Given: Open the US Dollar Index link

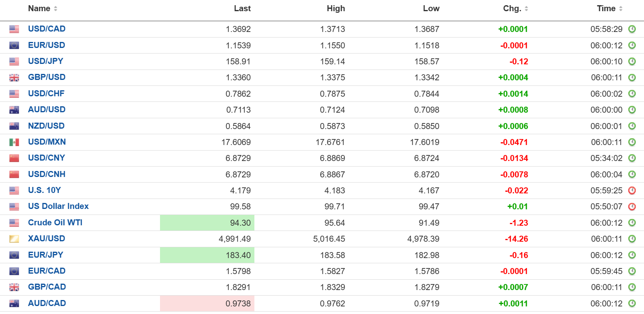Looking at the screenshot, I should click(58, 206).
